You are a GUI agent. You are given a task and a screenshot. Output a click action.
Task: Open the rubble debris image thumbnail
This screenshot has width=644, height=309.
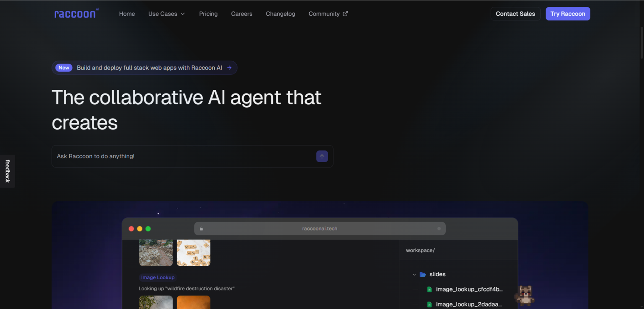(156, 253)
